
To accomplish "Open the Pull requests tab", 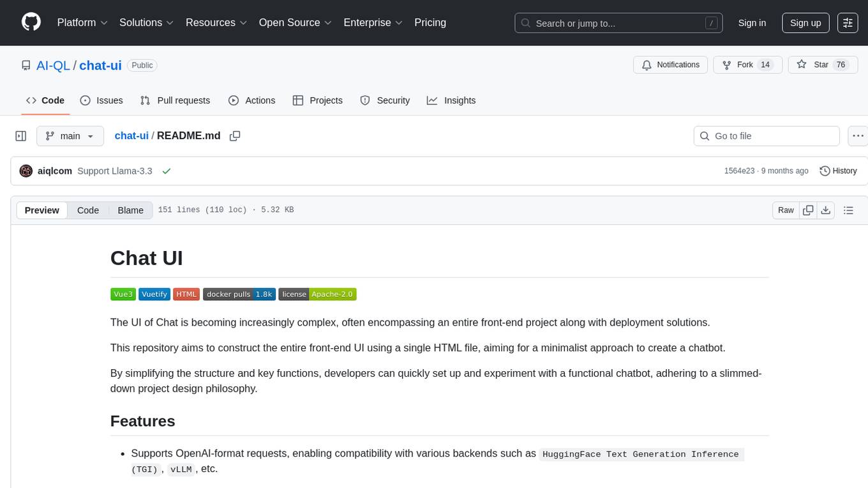I will pos(176,100).
